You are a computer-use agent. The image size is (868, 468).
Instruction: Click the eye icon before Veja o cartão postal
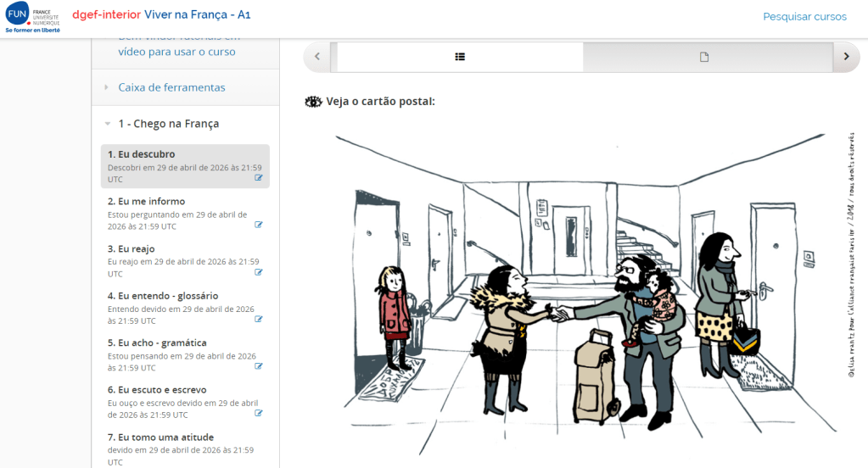coord(313,102)
